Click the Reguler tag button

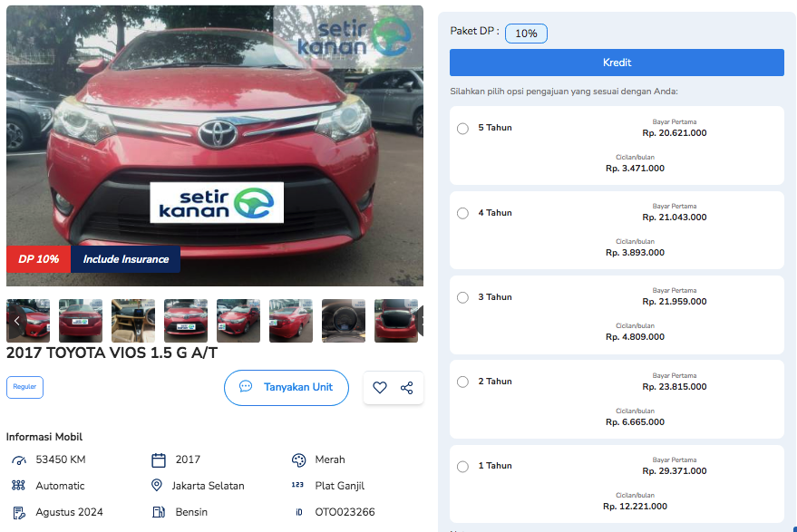(24, 387)
